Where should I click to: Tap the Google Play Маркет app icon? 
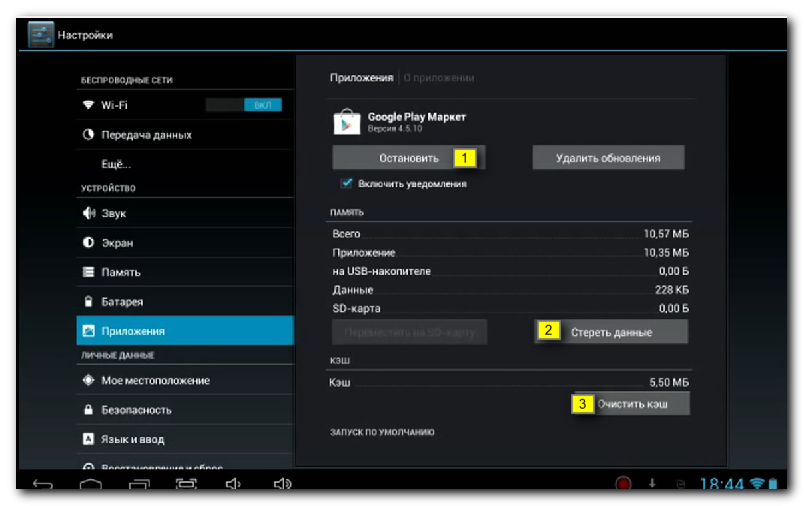click(347, 122)
